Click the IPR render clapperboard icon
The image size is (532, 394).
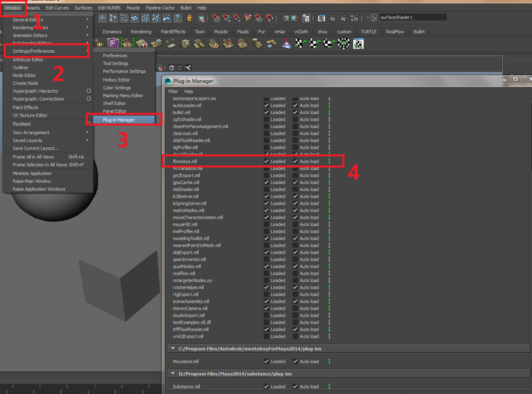pyautogui.click(x=344, y=18)
